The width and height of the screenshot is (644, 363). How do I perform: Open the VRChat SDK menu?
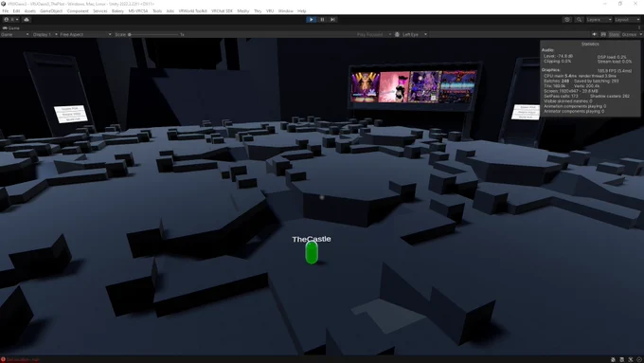222,11
